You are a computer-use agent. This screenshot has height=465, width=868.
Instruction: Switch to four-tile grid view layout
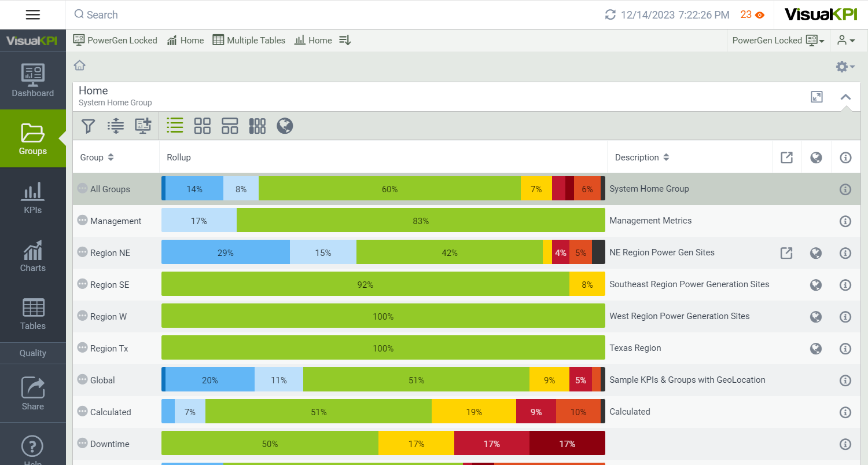point(203,126)
